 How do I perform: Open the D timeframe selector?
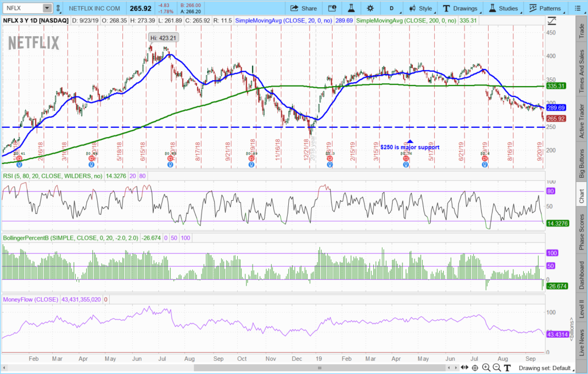392,8
